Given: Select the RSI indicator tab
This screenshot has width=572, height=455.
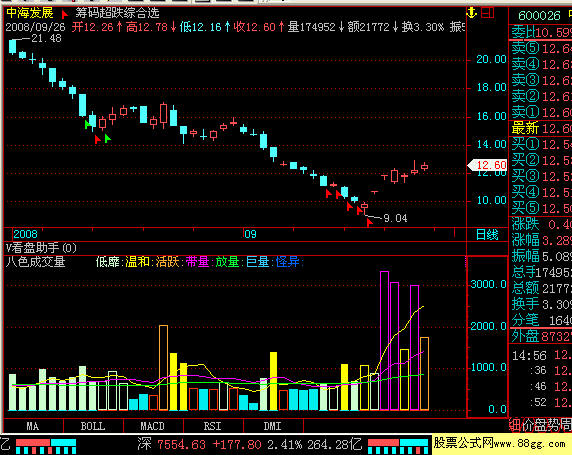Looking at the screenshot, I should 212,426.
